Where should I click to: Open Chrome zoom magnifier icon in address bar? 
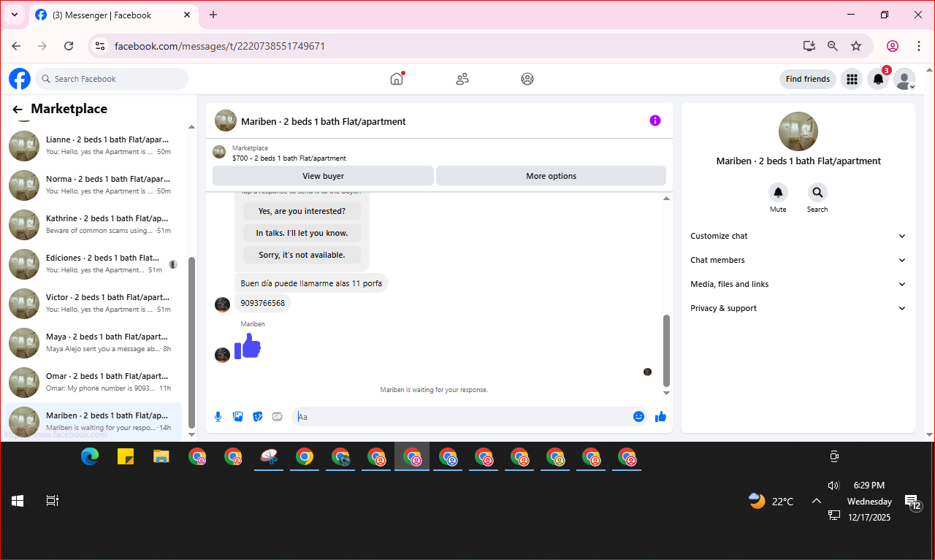point(833,46)
